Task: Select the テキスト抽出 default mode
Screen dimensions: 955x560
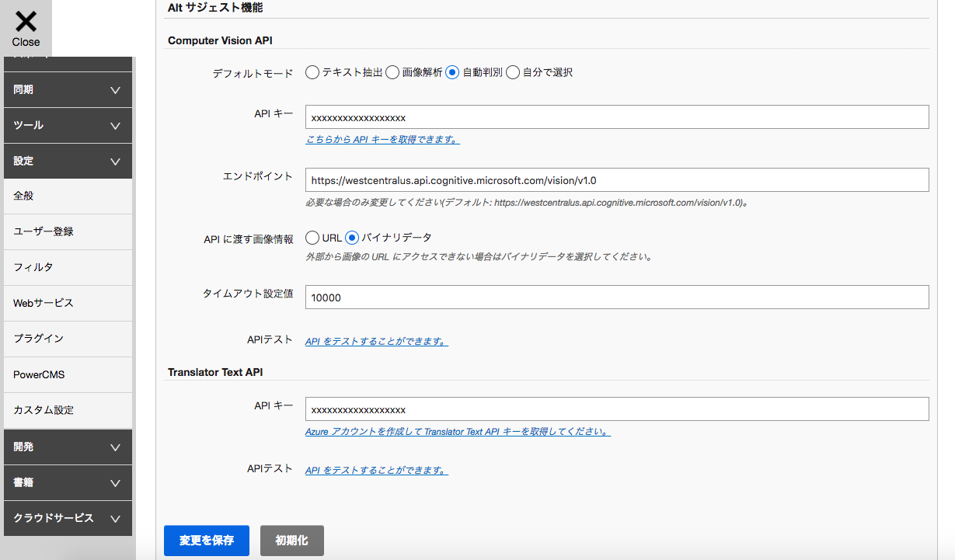Action: click(x=312, y=72)
